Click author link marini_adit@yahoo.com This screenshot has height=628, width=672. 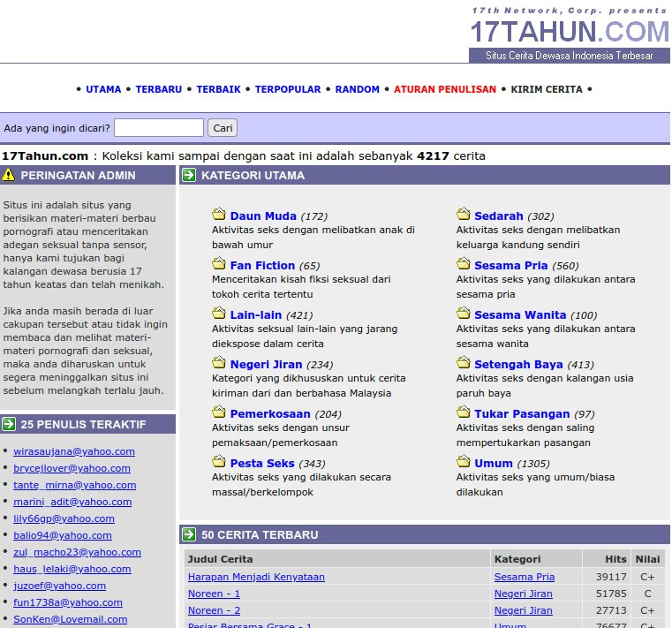click(x=72, y=502)
